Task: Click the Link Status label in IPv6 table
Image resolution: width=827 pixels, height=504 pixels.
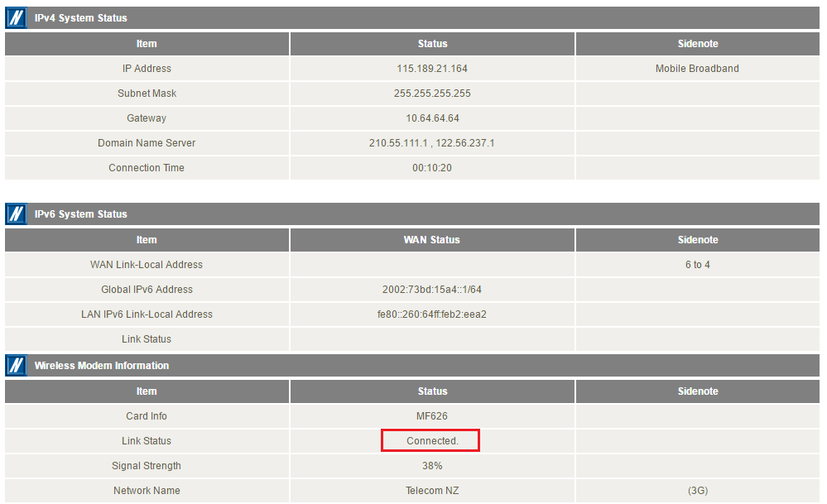Action: pos(147,339)
